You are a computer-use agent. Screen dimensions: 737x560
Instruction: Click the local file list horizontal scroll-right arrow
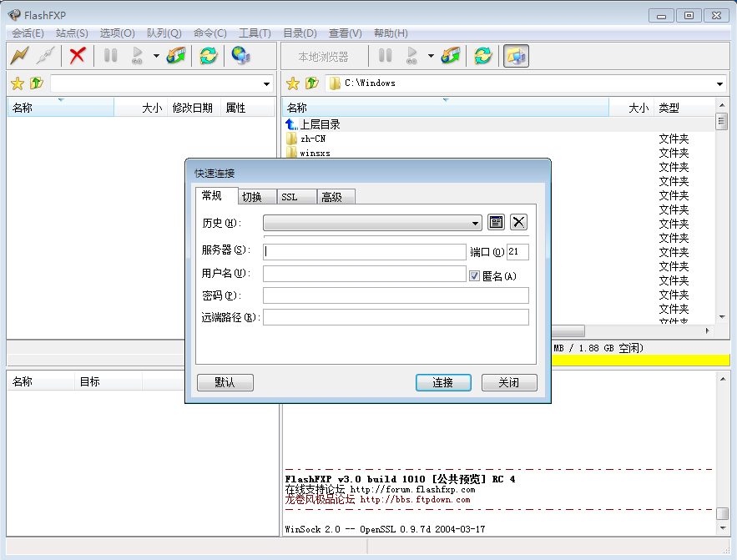[x=708, y=330]
